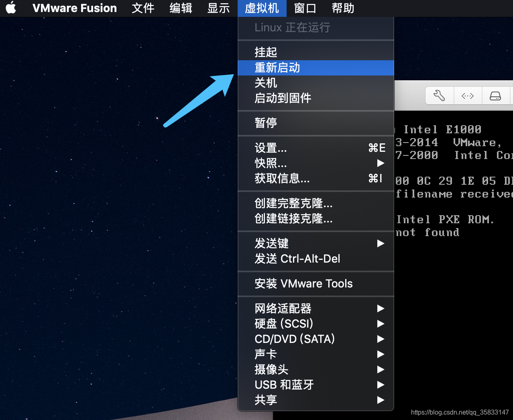Screen dimensions: 513x420
Task: Expand the 网络适配器 submenu
Action: [316, 308]
